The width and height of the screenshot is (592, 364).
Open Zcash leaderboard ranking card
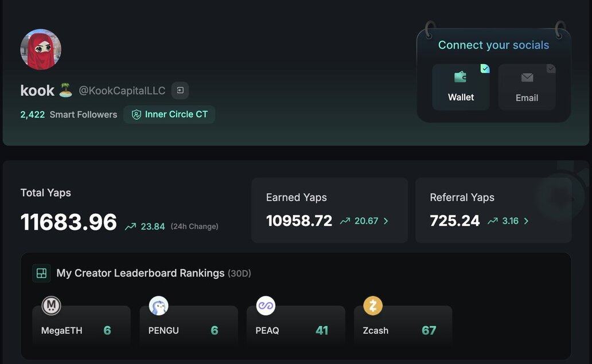pos(403,327)
